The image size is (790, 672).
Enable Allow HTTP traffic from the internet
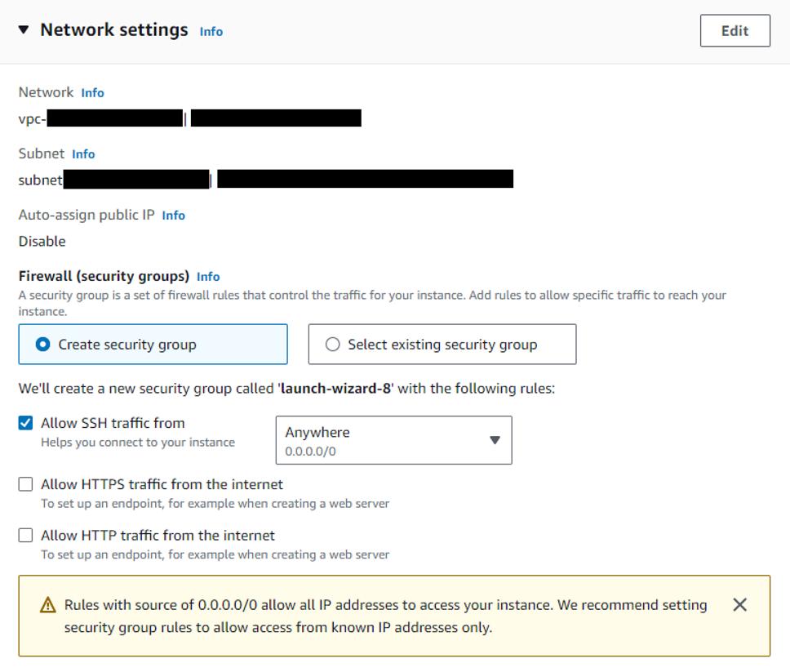pos(25,536)
